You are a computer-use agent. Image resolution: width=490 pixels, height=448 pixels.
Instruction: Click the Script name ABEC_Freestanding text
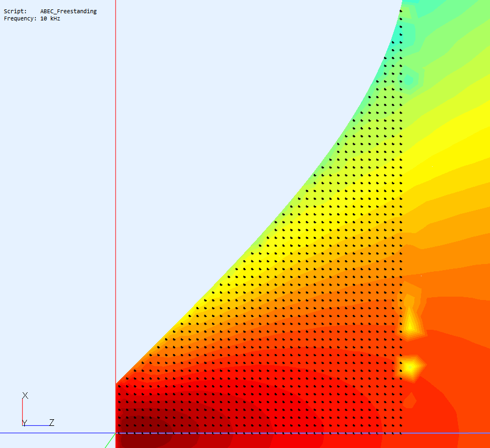tap(69, 11)
